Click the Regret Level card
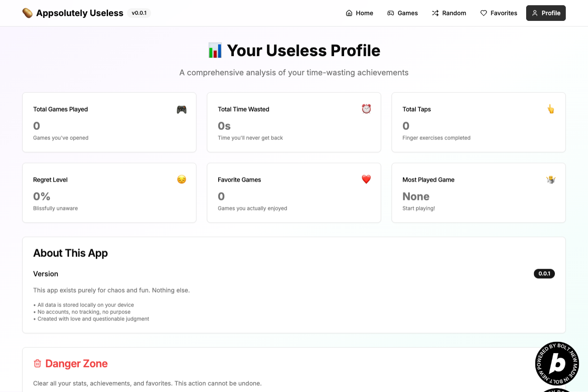 [x=109, y=193]
